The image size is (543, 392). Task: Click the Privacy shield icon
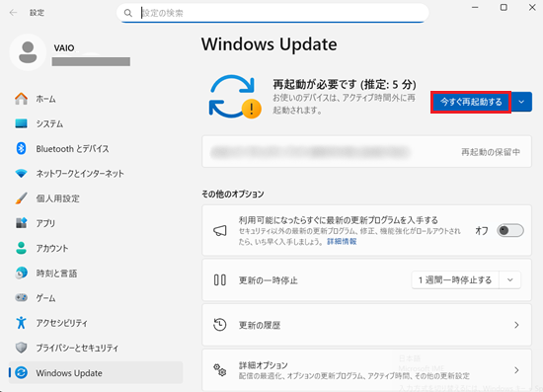pyautogui.click(x=21, y=348)
